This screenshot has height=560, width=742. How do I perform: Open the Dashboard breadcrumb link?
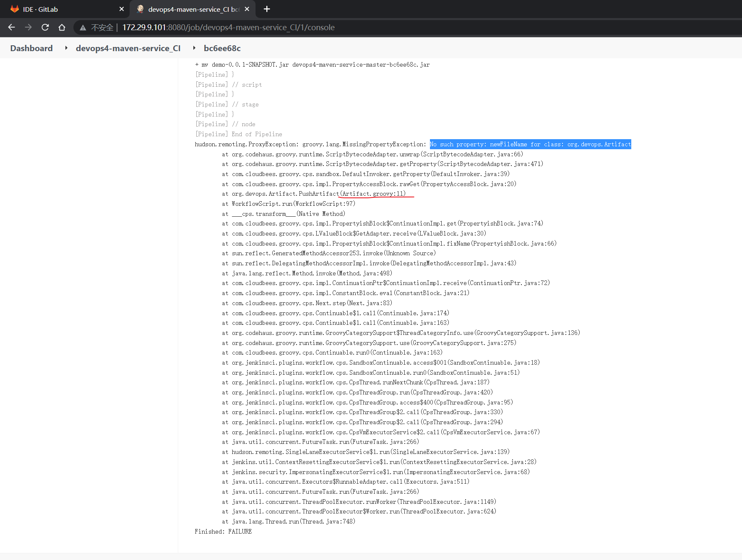tap(31, 48)
